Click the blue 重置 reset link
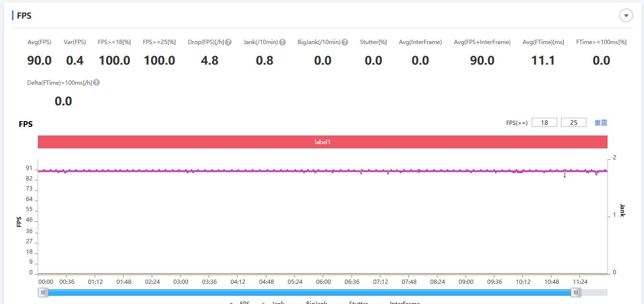644x304 pixels. point(601,123)
